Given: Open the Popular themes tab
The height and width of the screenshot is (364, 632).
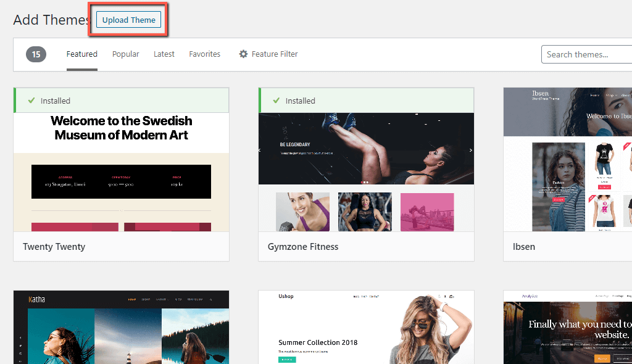Looking at the screenshot, I should click(125, 54).
